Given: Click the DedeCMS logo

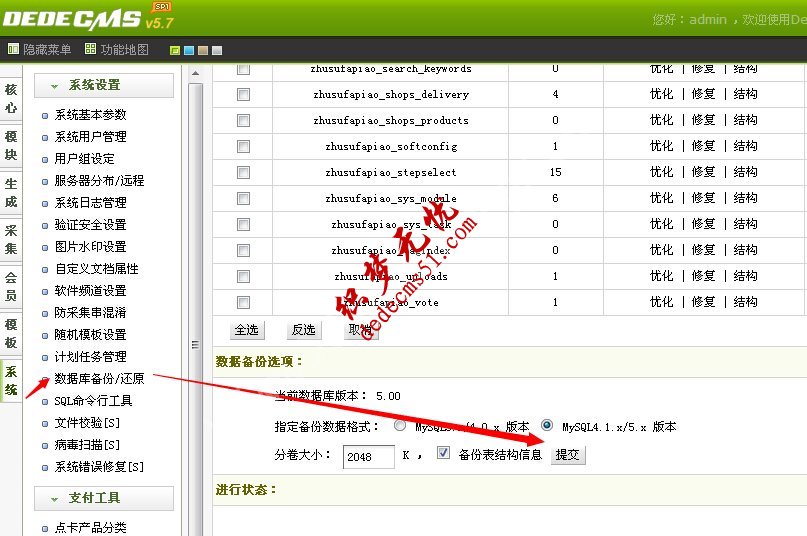Looking at the screenshot, I should [87, 19].
